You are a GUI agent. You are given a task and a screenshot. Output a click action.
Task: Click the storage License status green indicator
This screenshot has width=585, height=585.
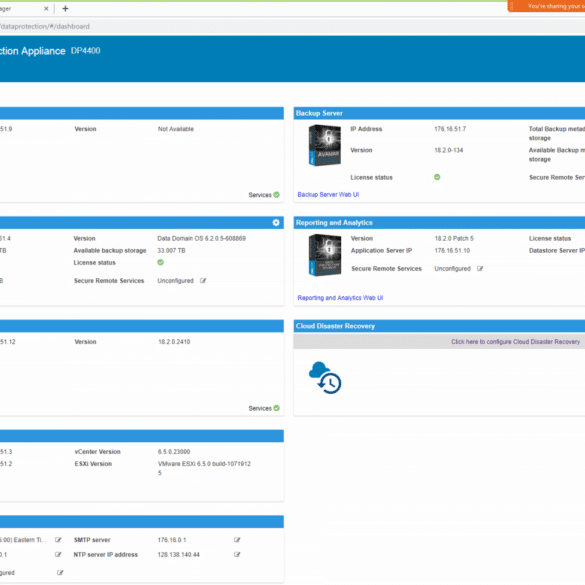point(160,262)
